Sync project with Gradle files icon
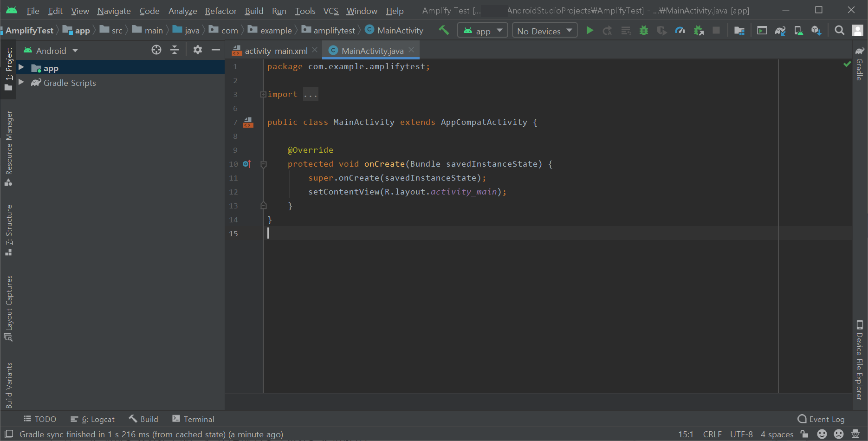Image resolution: width=868 pixels, height=441 pixels. pos(780,31)
